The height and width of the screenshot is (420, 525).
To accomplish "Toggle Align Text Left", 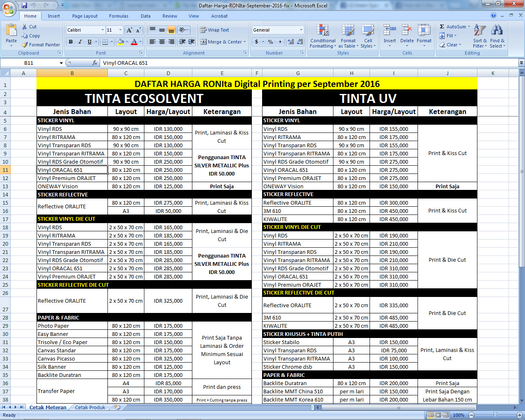I will click(x=153, y=42).
